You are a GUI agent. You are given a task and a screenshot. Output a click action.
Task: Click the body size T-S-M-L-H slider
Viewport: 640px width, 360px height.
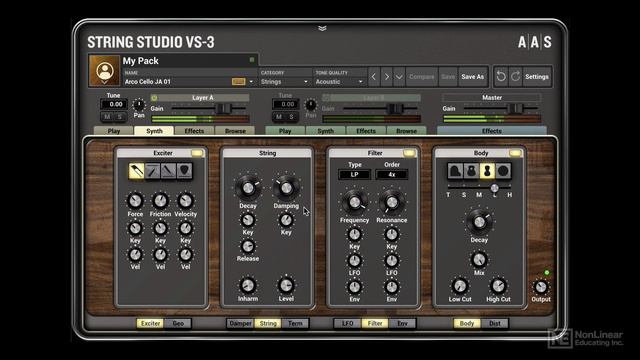[479, 187]
